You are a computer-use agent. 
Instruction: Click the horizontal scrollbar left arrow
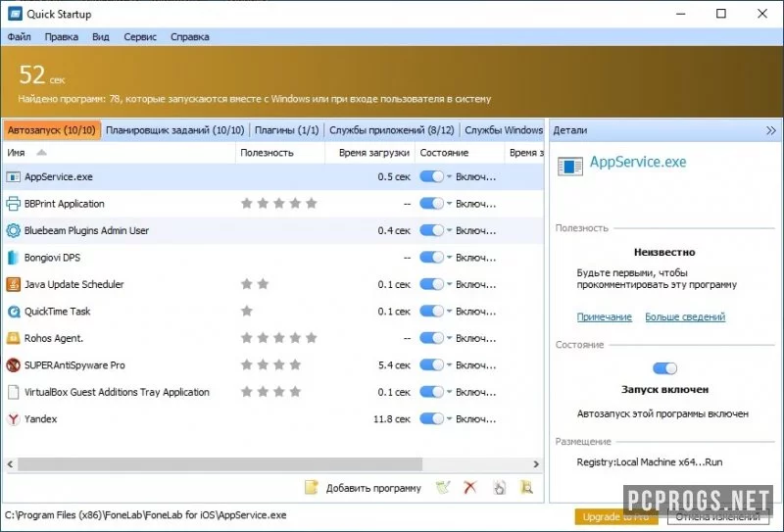pyautogui.click(x=10, y=464)
